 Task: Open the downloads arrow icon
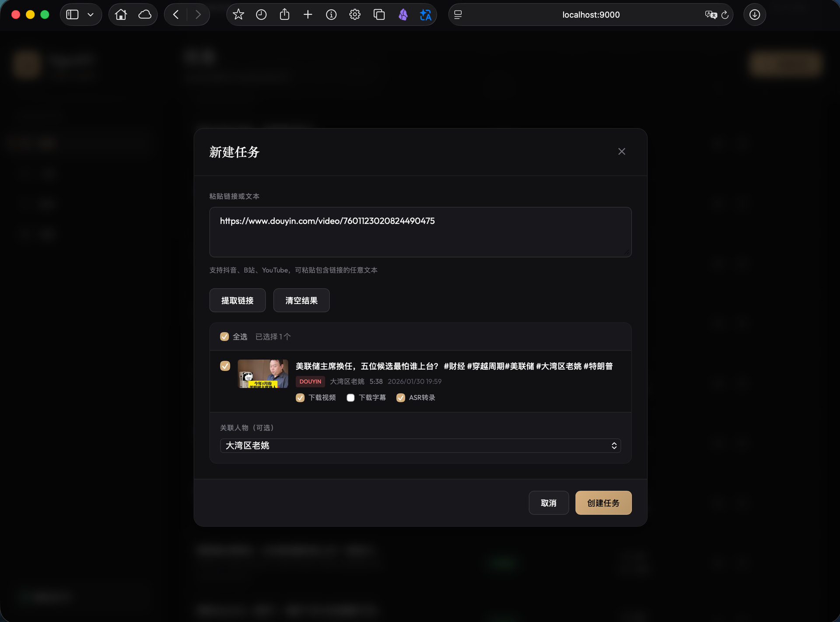(754, 14)
